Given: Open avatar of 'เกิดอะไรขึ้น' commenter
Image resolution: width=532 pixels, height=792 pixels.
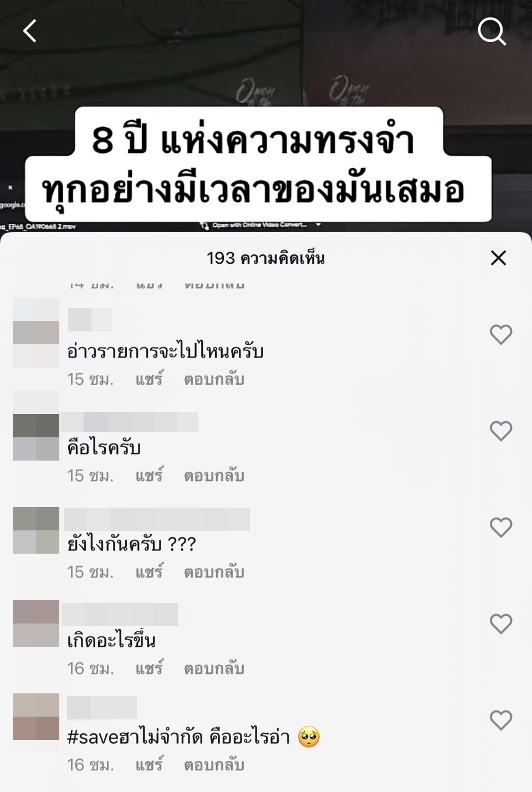Looking at the screenshot, I should click(x=36, y=624).
